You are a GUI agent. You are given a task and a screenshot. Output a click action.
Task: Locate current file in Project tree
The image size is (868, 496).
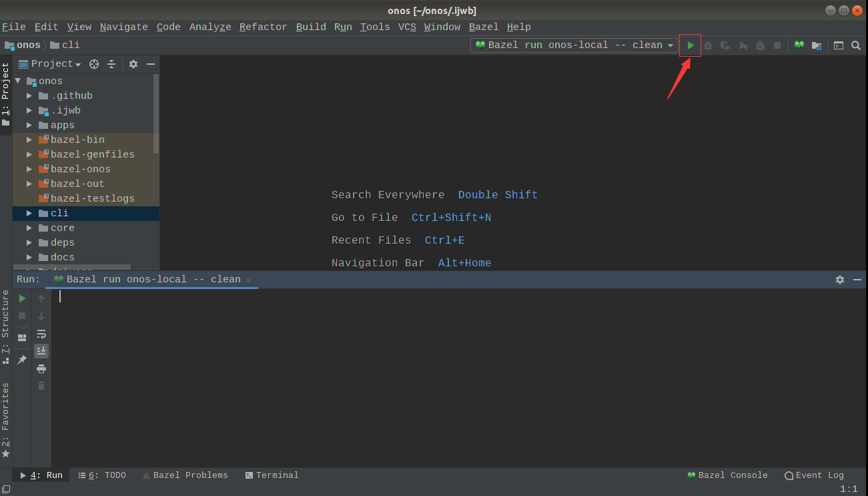tap(94, 64)
